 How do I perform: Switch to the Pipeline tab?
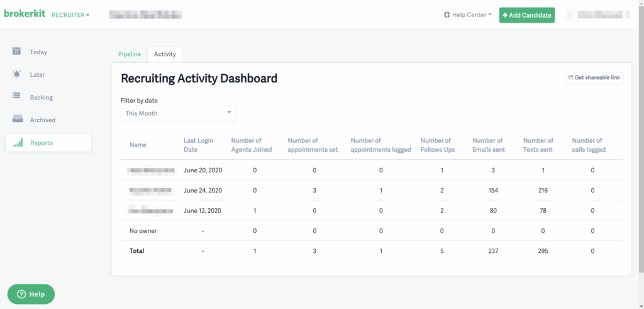point(130,54)
